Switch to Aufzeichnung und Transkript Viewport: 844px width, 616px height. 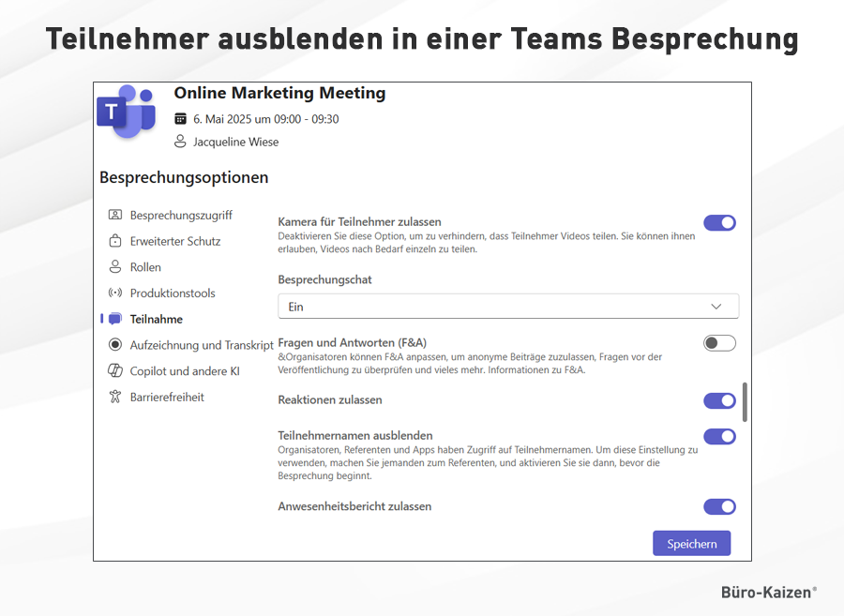coord(191,345)
